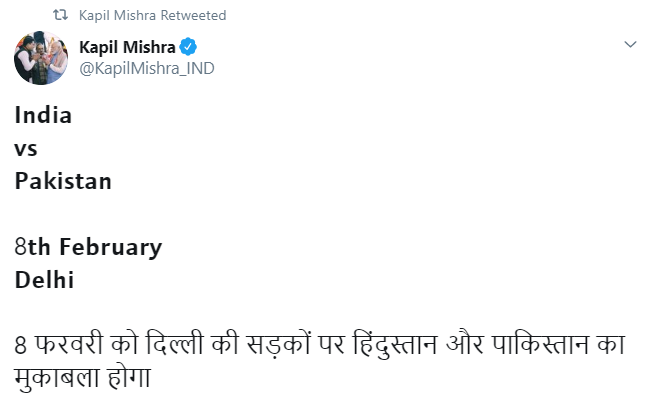Click the "vs" line of the tweet
Screen dimensions: 650x407
click(x=26, y=149)
